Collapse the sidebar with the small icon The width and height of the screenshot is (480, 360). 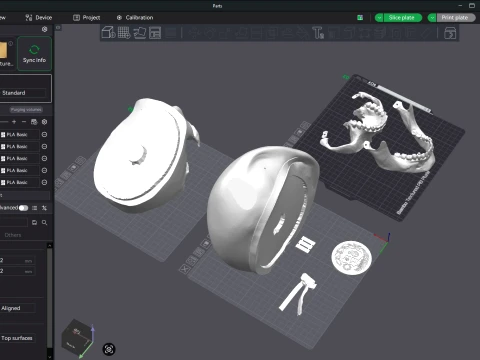tap(58, 28)
